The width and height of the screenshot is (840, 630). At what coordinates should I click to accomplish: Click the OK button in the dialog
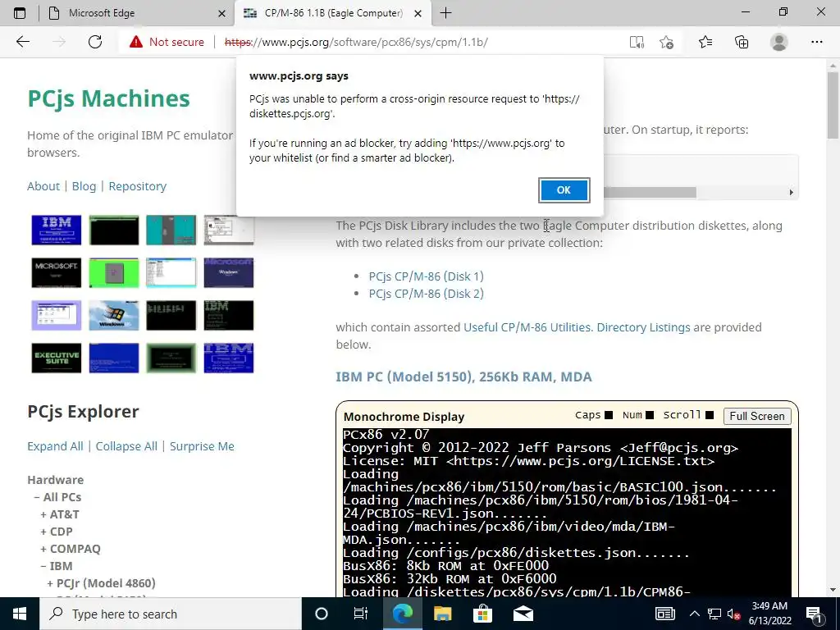[564, 190]
